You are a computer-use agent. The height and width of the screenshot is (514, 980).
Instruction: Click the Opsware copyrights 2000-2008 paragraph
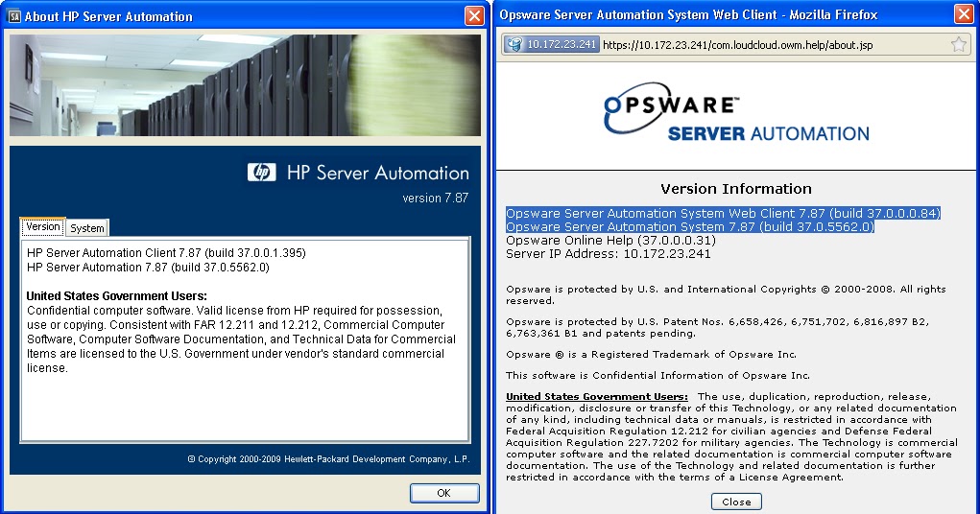(x=726, y=294)
